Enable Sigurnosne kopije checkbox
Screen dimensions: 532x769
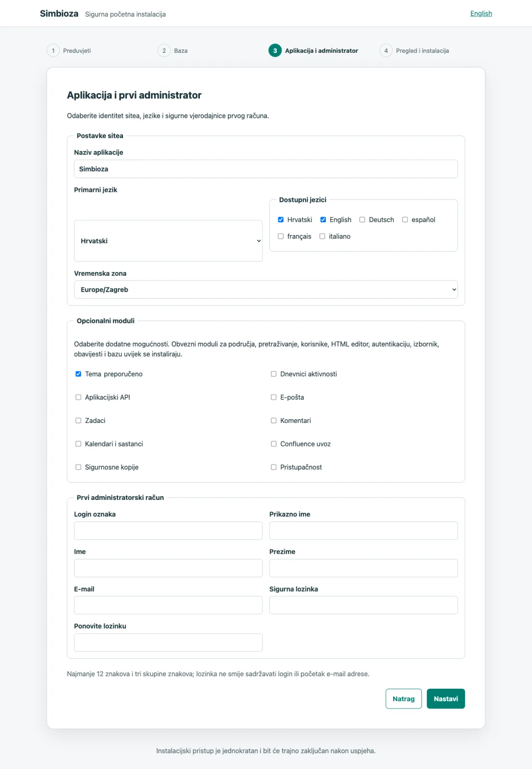[x=78, y=467]
